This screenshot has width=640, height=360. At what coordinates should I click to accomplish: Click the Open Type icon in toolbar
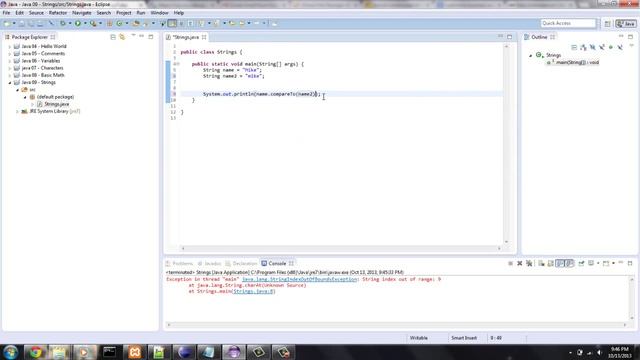(x=136, y=23)
